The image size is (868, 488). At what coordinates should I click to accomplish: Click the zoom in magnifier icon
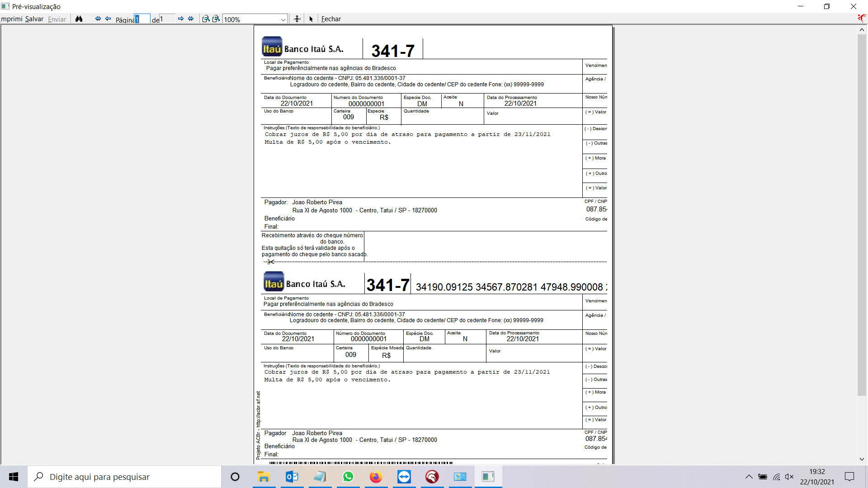(x=216, y=19)
